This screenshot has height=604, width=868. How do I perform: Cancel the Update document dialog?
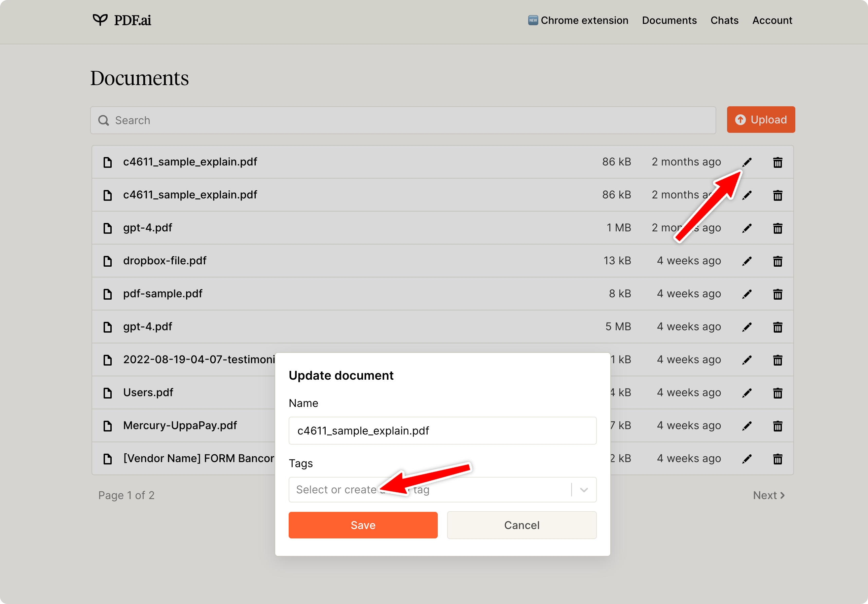521,525
